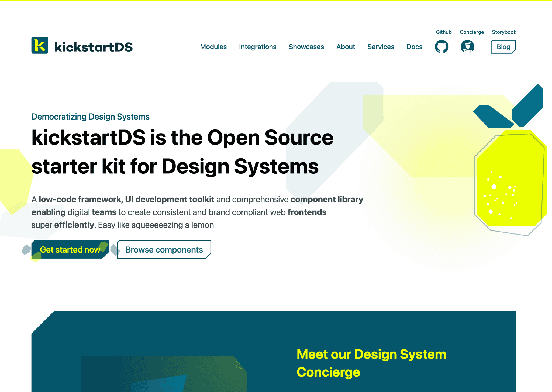This screenshot has width=552, height=392.
Task: Open the Modules menu item
Action: point(213,47)
